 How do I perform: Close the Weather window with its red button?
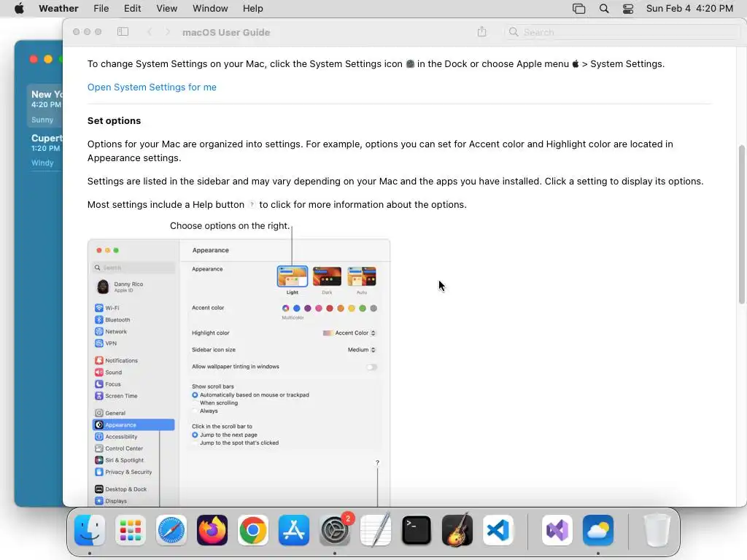(x=34, y=59)
